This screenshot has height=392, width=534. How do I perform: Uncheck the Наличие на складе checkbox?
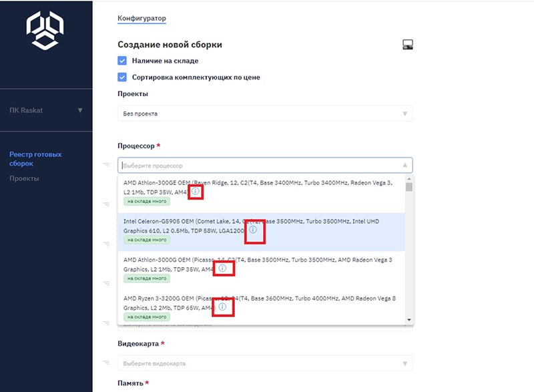pyautogui.click(x=122, y=61)
